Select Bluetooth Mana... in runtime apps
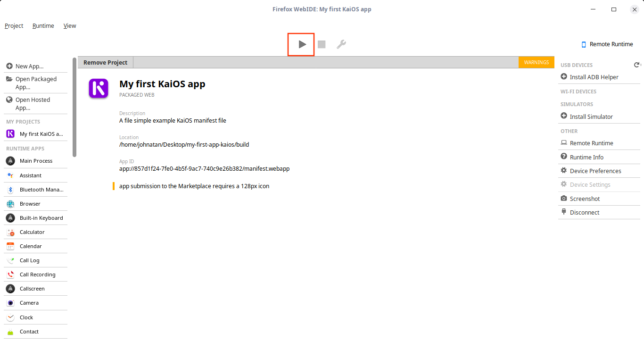Viewport: 644px width, 341px height. pos(36,190)
